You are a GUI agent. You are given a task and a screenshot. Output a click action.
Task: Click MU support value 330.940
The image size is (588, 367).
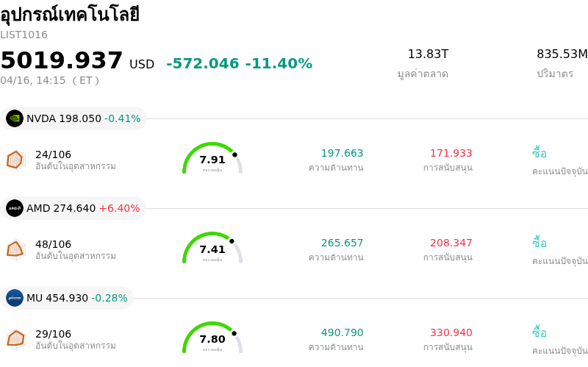[x=451, y=332]
